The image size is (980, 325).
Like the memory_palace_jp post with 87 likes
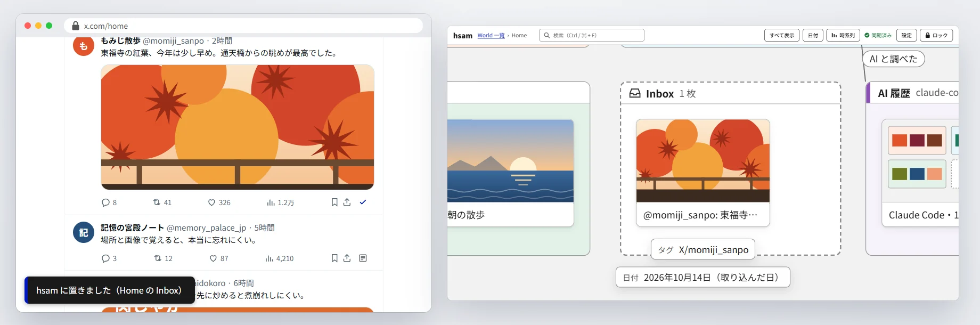pos(213,258)
